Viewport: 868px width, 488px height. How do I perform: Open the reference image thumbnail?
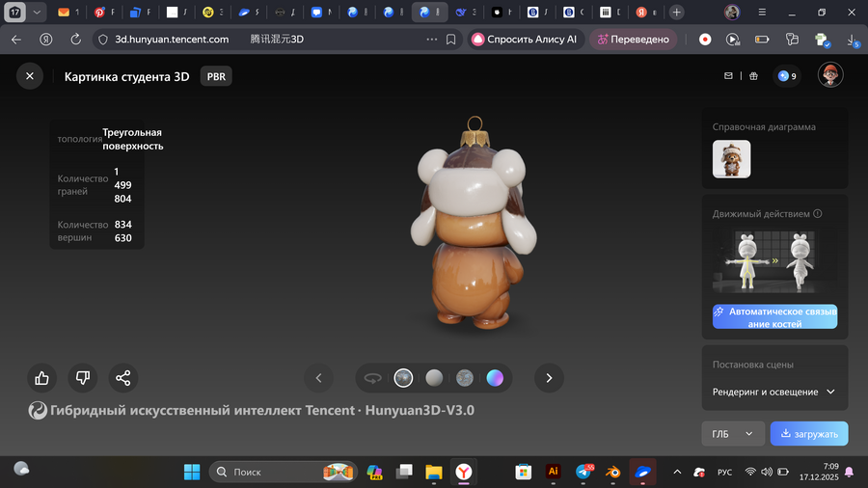[731, 159]
